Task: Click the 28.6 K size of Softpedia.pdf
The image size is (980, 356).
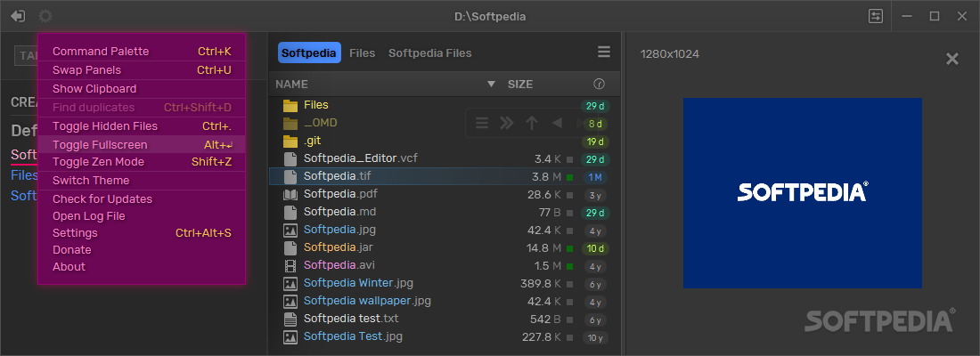Action: coord(544,194)
